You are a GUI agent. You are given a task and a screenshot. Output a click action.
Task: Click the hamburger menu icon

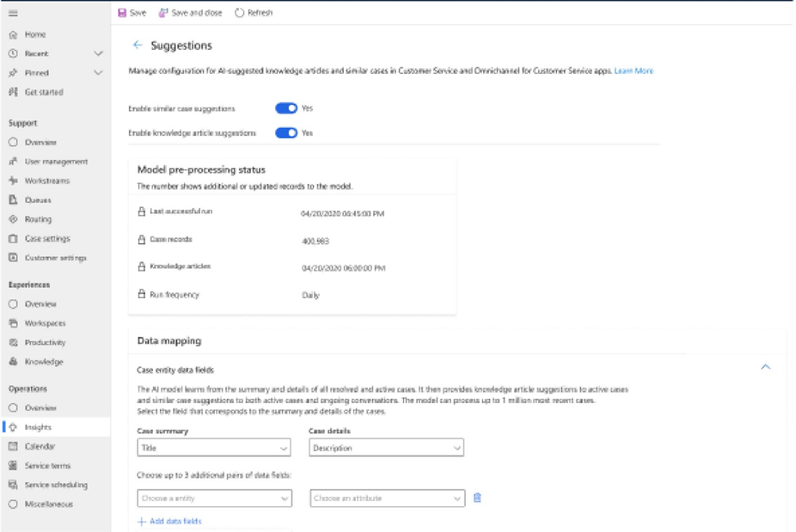pyautogui.click(x=13, y=13)
